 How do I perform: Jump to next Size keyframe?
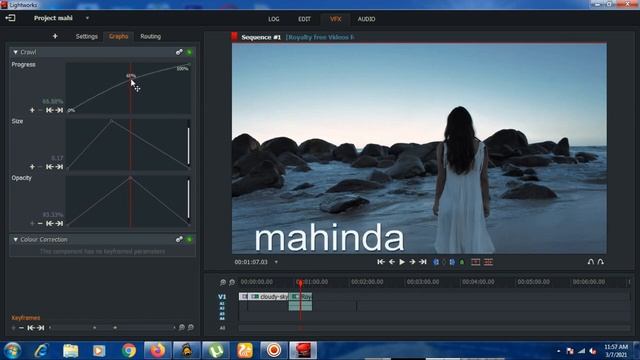pos(59,167)
